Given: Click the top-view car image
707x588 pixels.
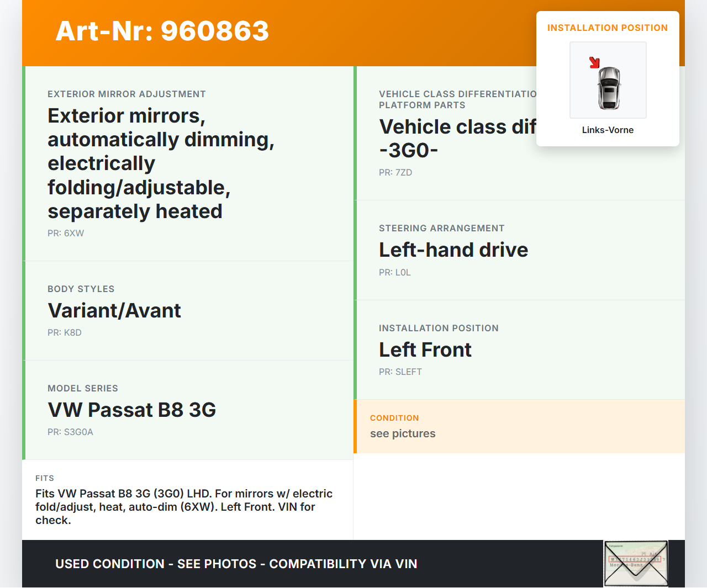Looking at the screenshot, I should pyautogui.click(x=609, y=87).
